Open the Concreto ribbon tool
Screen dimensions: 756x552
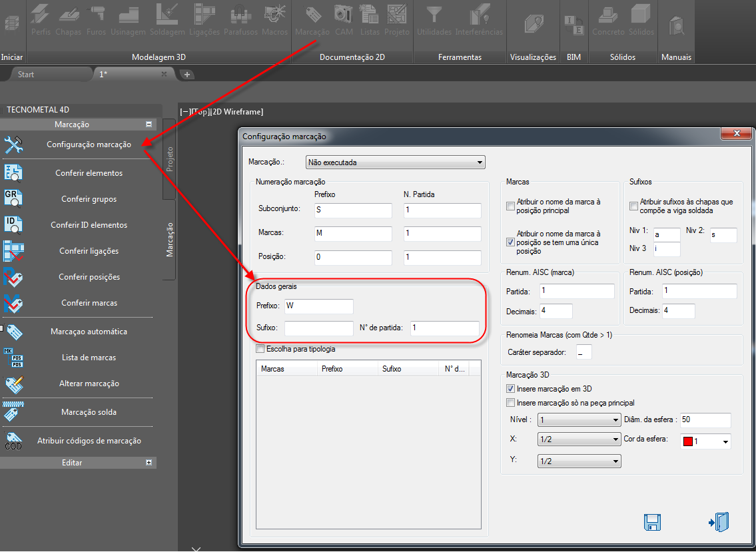pyautogui.click(x=609, y=20)
